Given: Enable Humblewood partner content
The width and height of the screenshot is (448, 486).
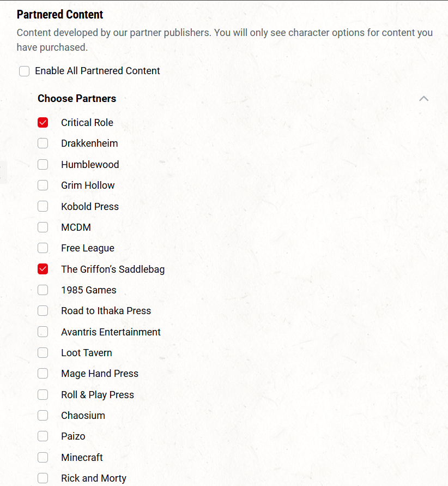Looking at the screenshot, I should pos(43,165).
